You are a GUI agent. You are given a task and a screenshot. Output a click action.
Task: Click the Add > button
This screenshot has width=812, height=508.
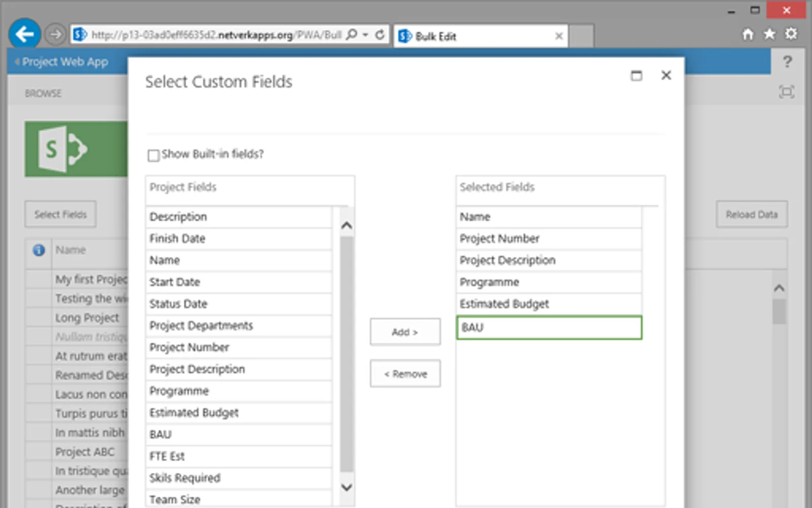pyautogui.click(x=405, y=332)
